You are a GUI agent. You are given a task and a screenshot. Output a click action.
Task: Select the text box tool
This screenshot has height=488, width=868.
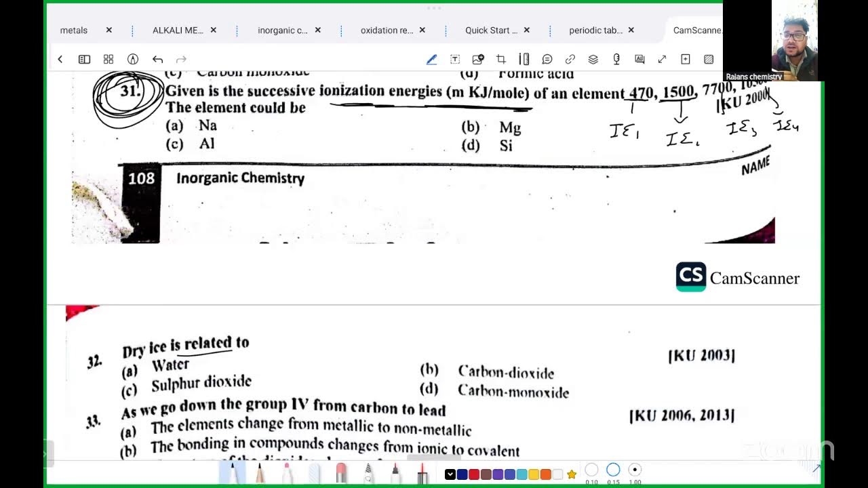pyautogui.click(x=455, y=59)
